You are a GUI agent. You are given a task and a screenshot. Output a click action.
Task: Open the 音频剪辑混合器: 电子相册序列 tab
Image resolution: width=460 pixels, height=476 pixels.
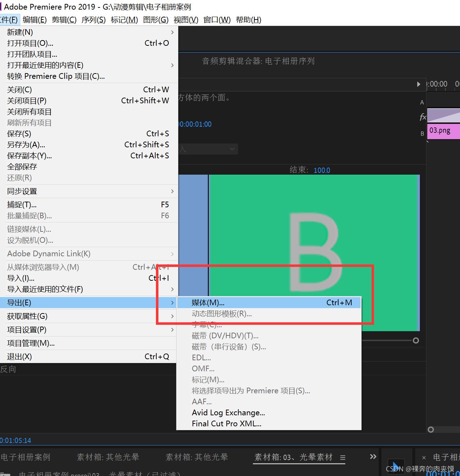[x=258, y=61]
